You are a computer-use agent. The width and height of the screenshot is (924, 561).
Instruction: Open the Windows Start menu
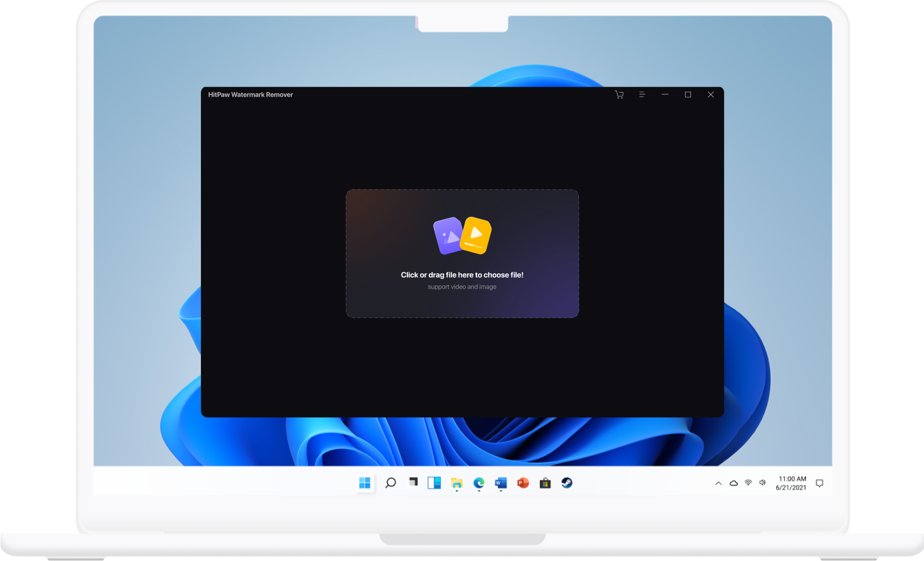(365, 483)
